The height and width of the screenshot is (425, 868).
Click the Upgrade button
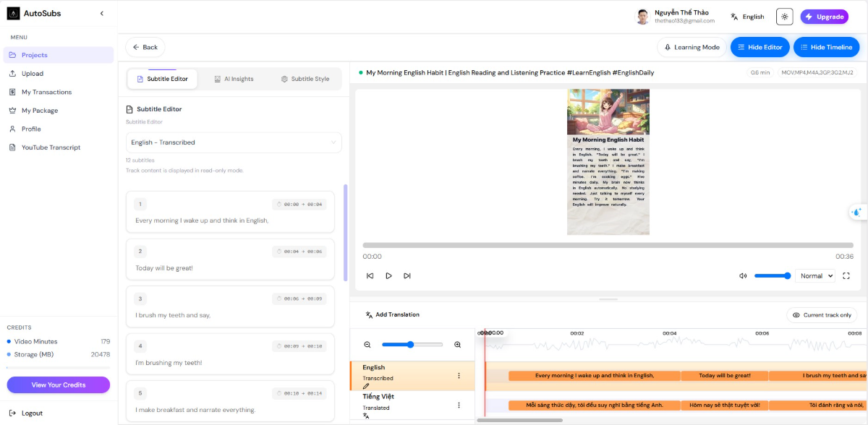point(824,15)
